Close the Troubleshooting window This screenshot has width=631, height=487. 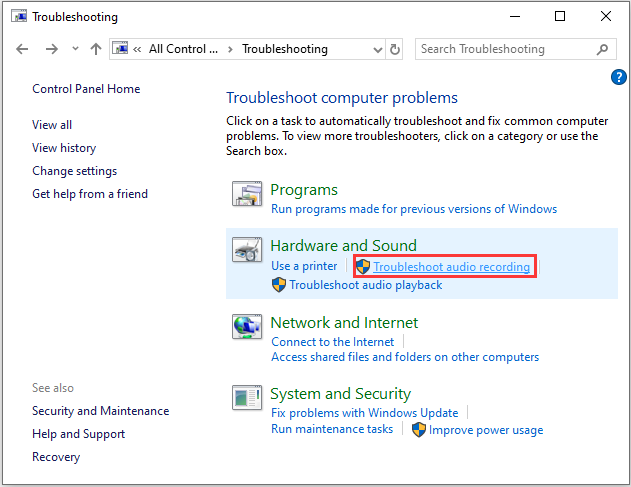click(x=606, y=17)
